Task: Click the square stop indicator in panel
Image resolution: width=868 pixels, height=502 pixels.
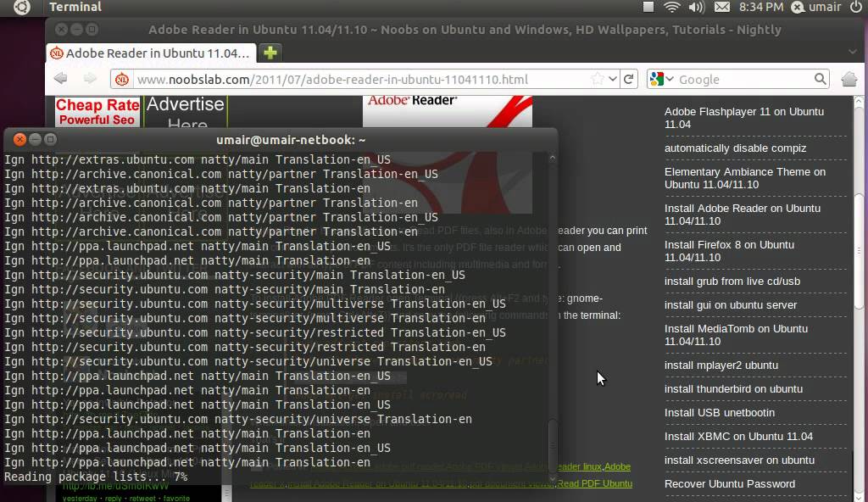Action: (648, 7)
